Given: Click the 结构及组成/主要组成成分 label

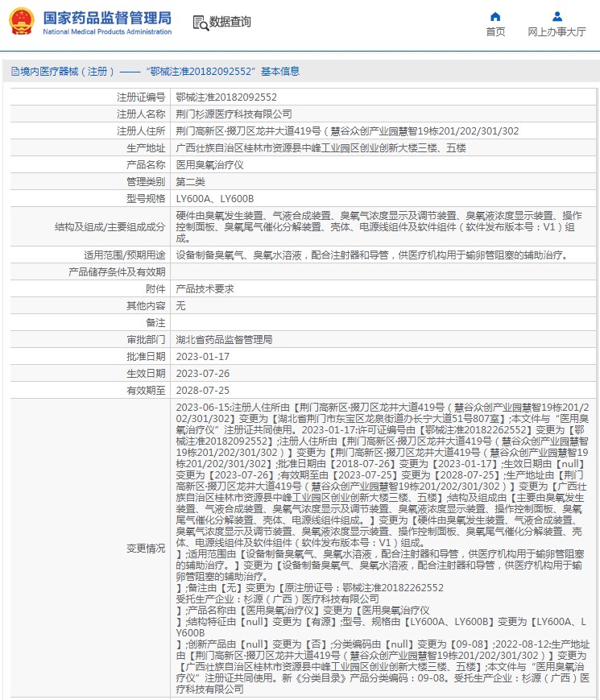Looking at the screenshot, I should 110,227.
